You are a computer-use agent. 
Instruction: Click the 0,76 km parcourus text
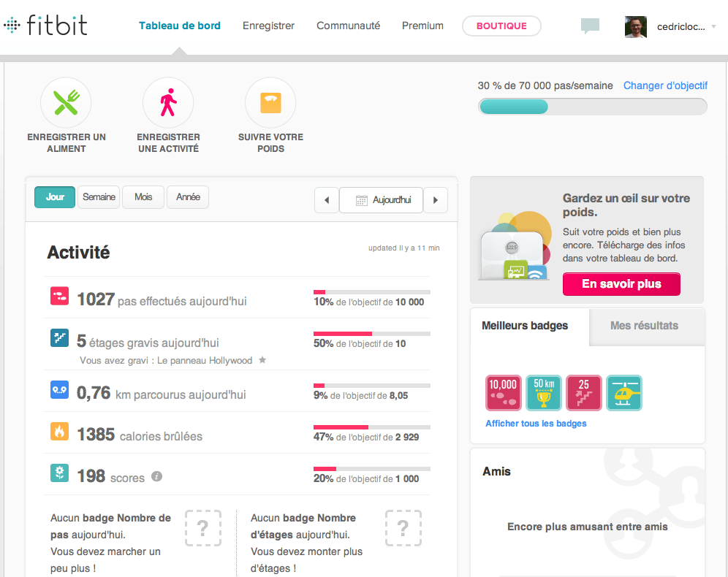tap(161, 394)
